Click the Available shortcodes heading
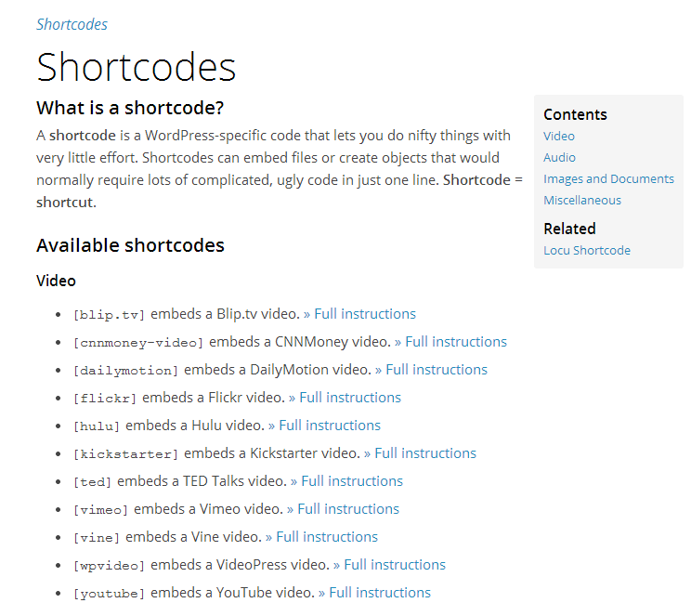Image resolution: width=691 pixels, height=616 pixels. point(130,246)
